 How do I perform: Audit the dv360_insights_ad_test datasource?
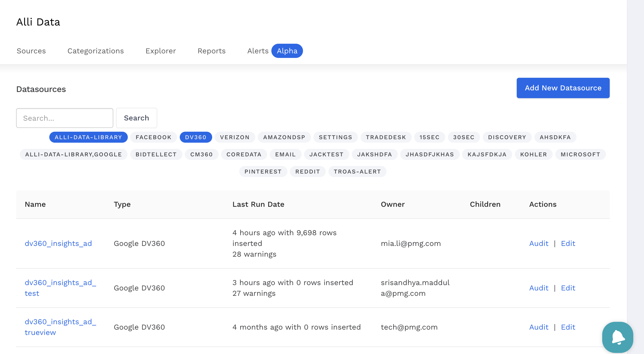click(539, 288)
